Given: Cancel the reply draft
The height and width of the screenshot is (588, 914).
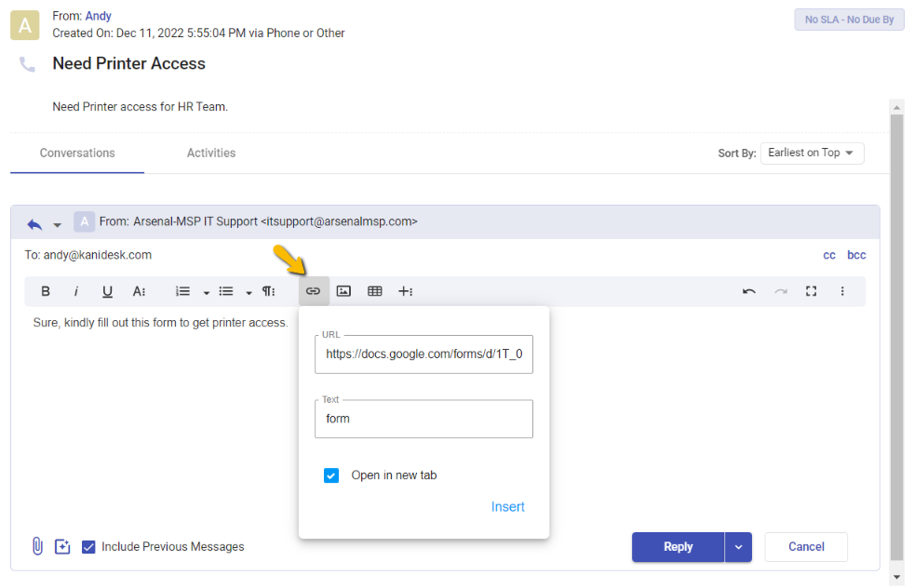Looking at the screenshot, I should click(806, 547).
